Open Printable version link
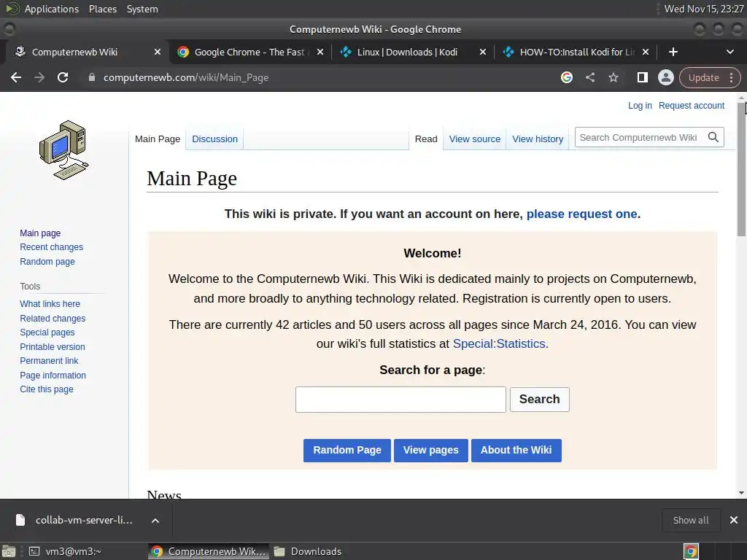 (53, 346)
